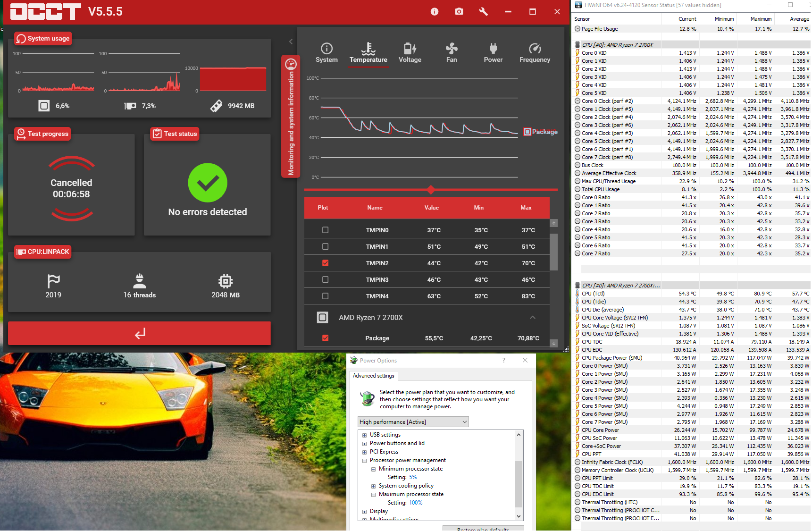Click the RAM memory stick icon
Viewport: 812px width, 531px height.
tap(216, 106)
